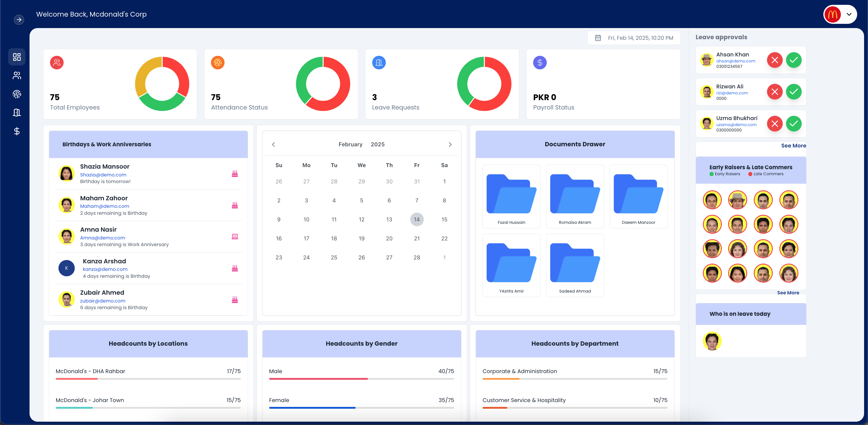Click the Male headcount progress bar

(361, 379)
